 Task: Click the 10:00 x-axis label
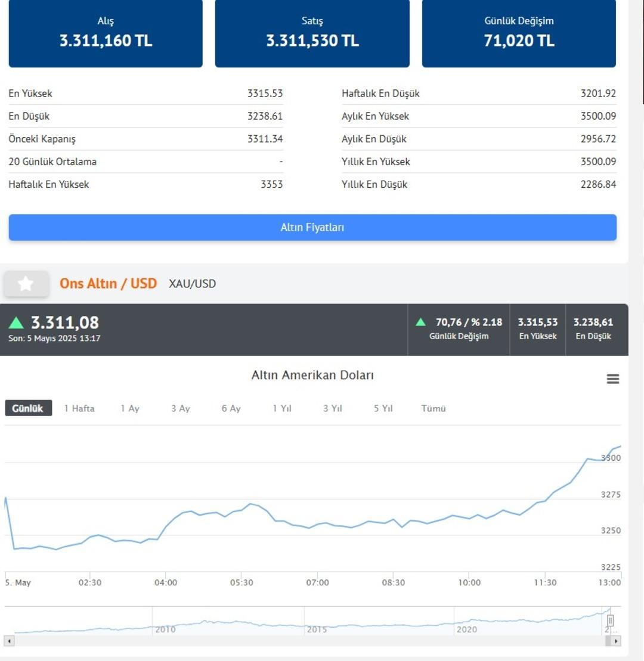(469, 582)
